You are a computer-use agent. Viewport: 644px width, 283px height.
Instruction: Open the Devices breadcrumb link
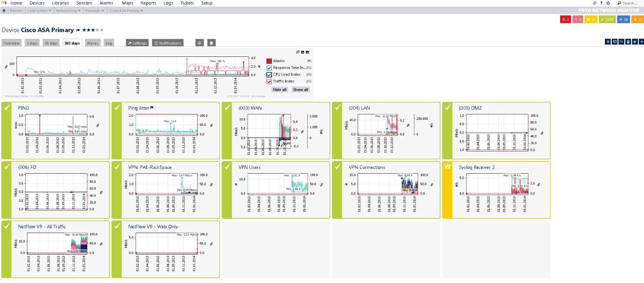pos(17,10)
